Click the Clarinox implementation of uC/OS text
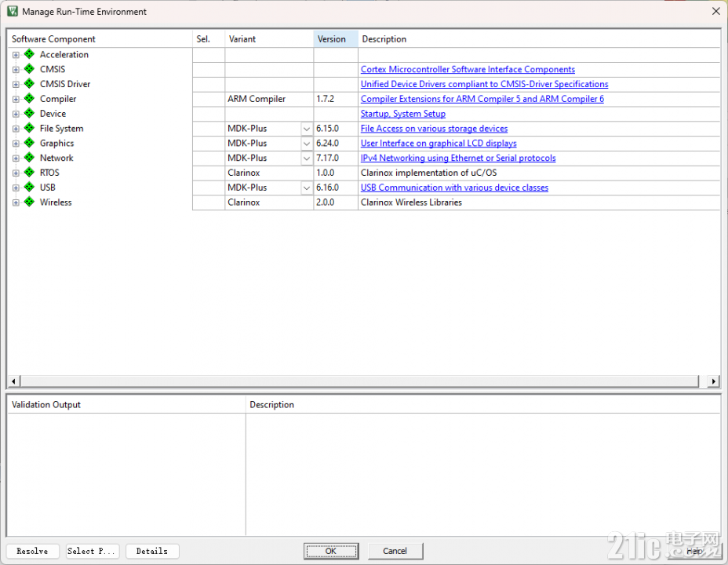 [428, 173]
